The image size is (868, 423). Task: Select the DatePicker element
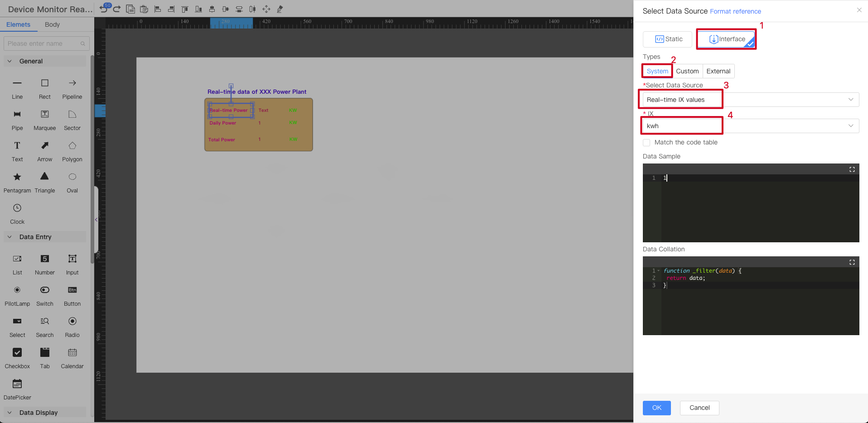click(x=17, y=389)
